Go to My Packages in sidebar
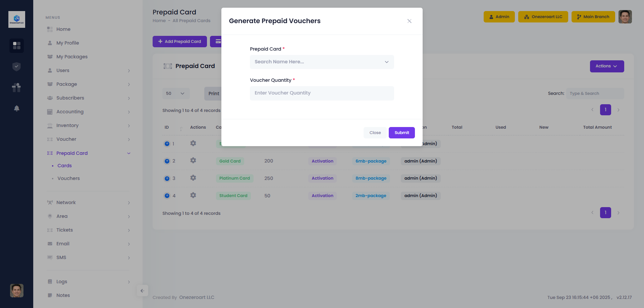The width and height of the screenshot is (644, 308). 72,57
